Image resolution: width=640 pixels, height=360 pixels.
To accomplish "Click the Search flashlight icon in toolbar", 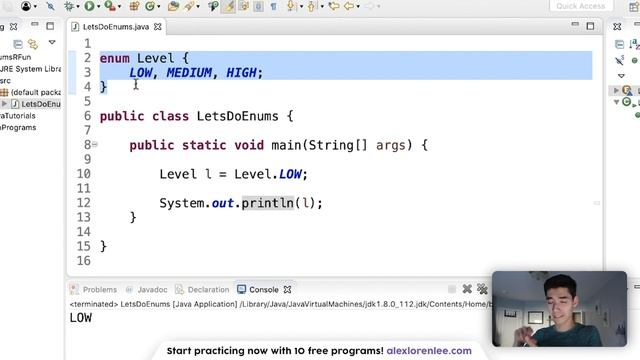I will (189, 6).
